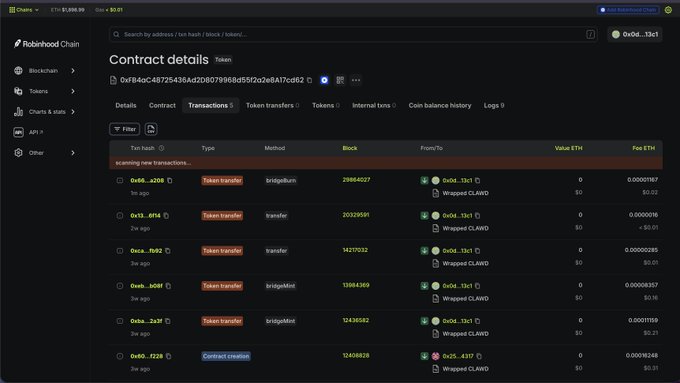Open the three-dot more options menu
The width and height of the screenshot is (680, 383).
356,80
